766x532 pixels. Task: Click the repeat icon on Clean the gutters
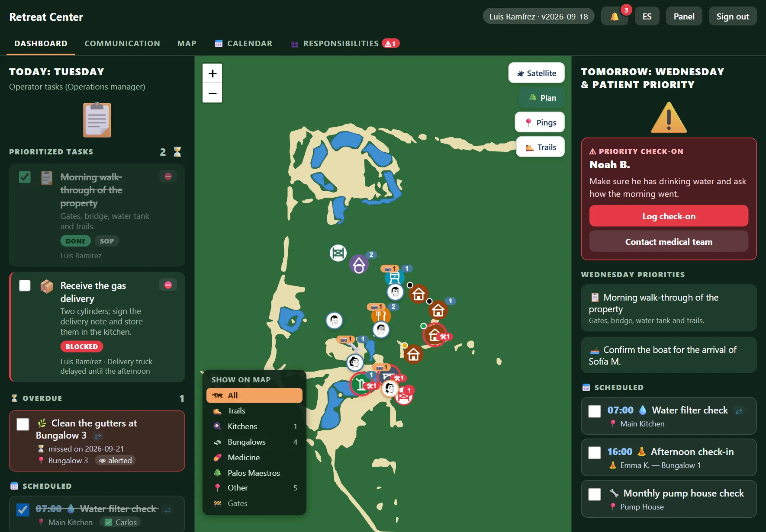(98, 436)
